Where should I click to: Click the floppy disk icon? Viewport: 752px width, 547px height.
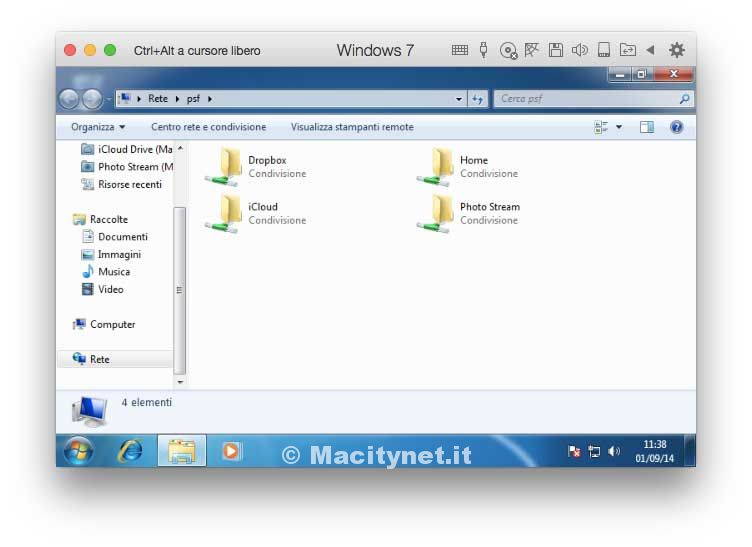[x=555, y=50]
